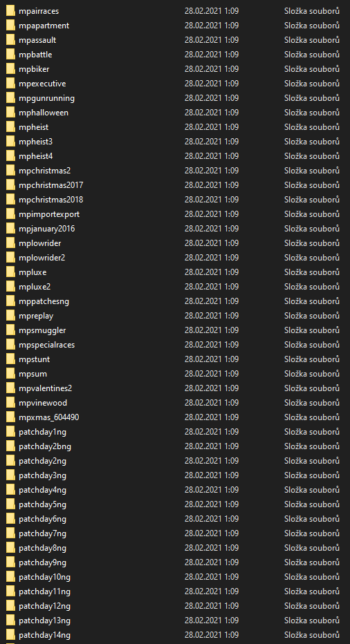The width and height of the screenshot is (350, 644).
Task: Select the mpvinewood folder name
Action: pyautogui.click(x=43, y=403)
